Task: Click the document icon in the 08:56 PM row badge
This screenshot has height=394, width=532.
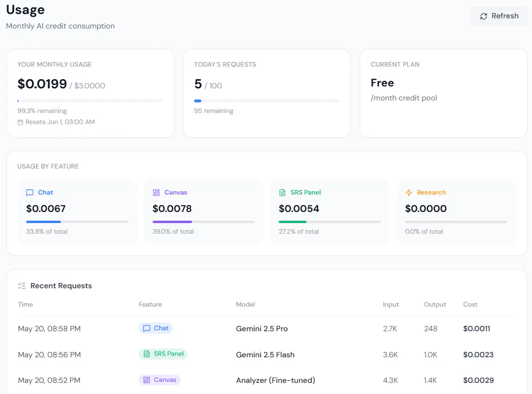Action: click(147, 354)
